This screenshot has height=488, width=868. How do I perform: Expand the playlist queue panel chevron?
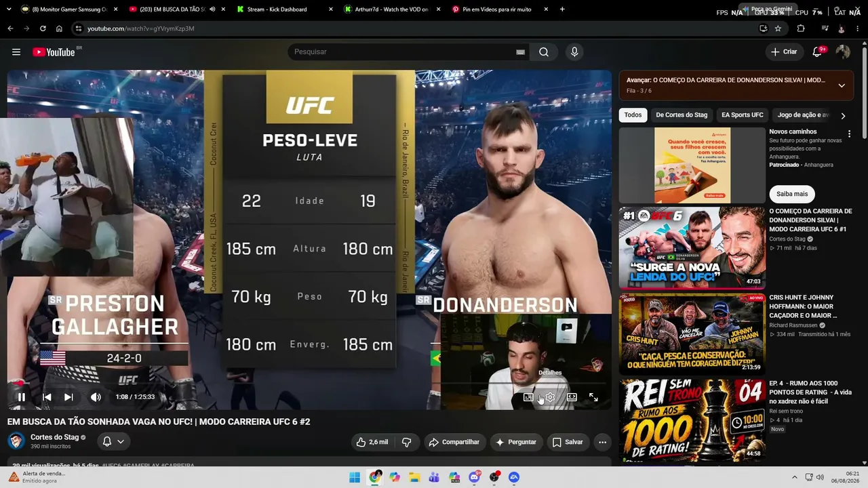click(842, 85)
